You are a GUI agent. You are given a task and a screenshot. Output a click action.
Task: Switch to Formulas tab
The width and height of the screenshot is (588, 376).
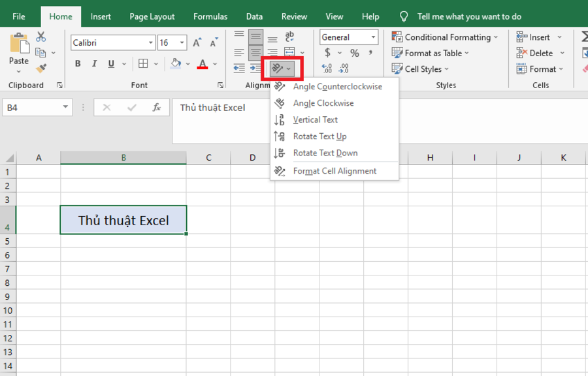[x=210, y=16]
